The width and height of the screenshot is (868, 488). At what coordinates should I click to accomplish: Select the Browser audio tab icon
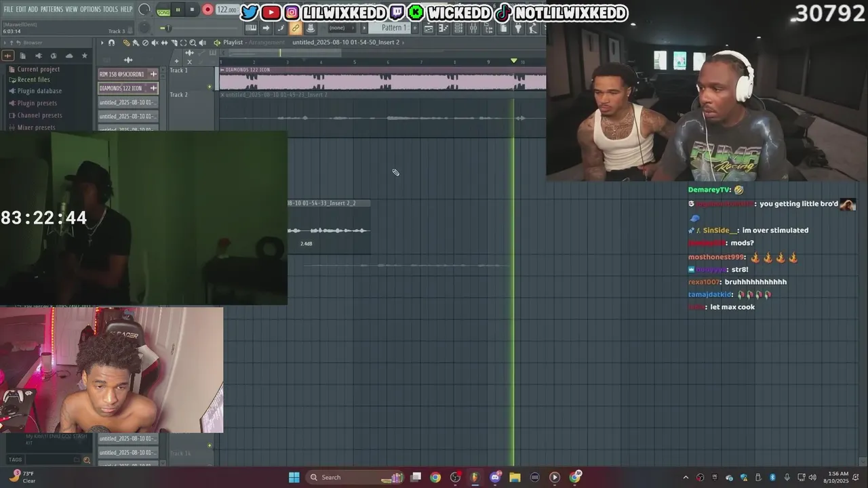click(x=7, y=56)
